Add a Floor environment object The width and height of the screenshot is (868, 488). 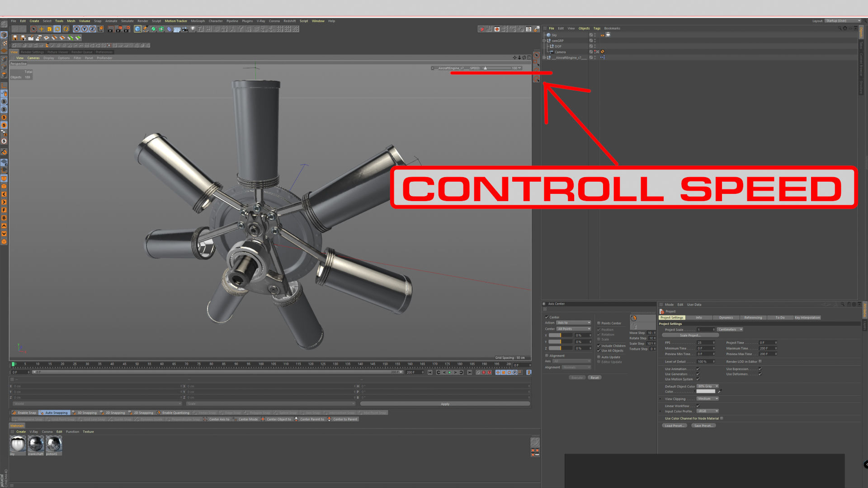click(177, 29)
